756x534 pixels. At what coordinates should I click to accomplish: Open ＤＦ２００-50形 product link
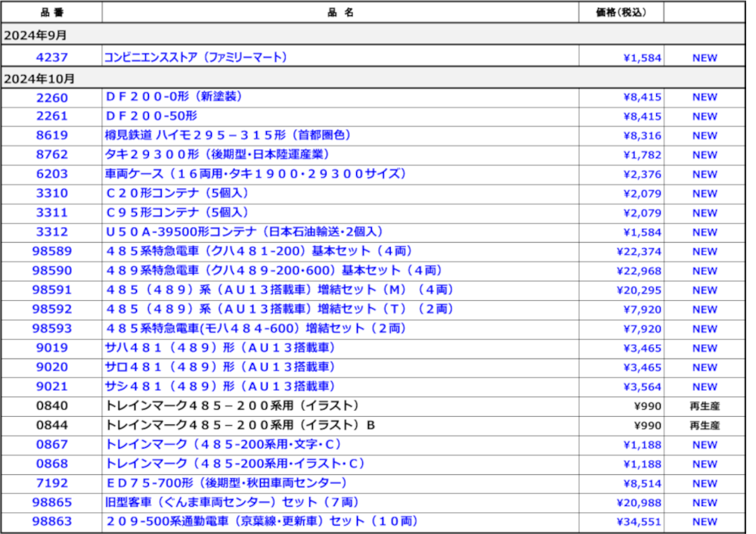pyautogui.click(x=151, y=116)
